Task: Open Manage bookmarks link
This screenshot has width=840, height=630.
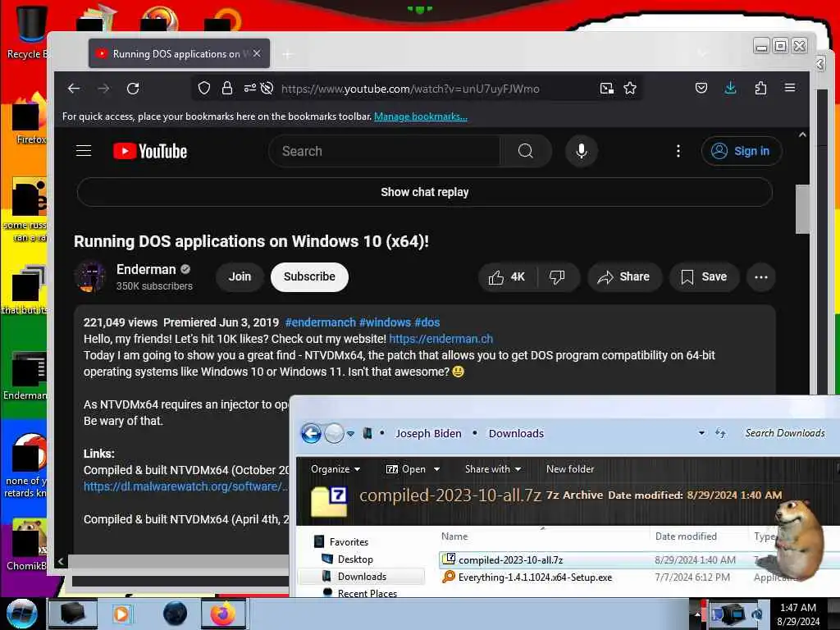Action: 421,116
